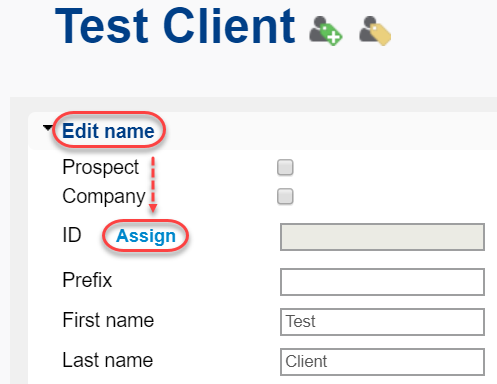497x384 pixels.
Task: Focus the Prefix input field
Action: (x=382, y=282)
